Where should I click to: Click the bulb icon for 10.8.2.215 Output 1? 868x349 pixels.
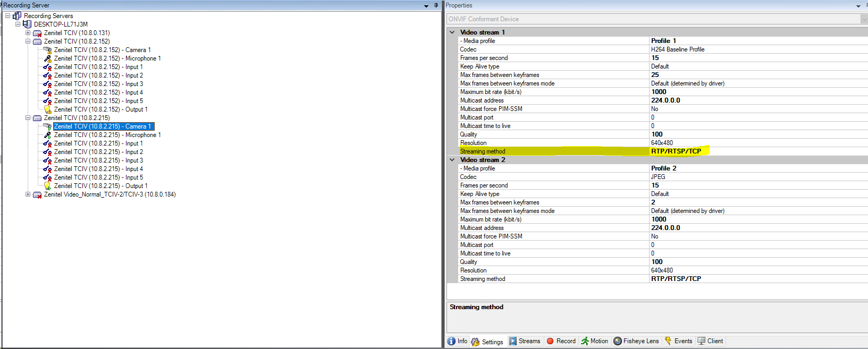47,186
